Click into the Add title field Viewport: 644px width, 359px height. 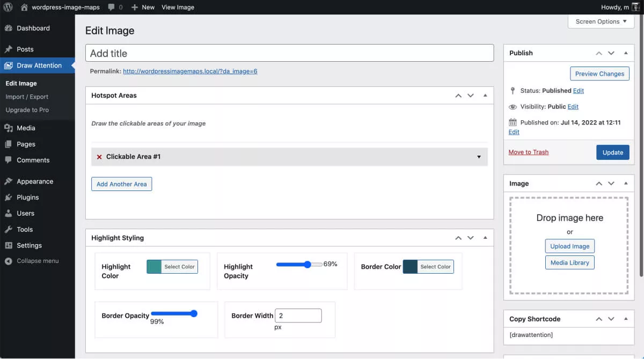click(x=289, y=53)
